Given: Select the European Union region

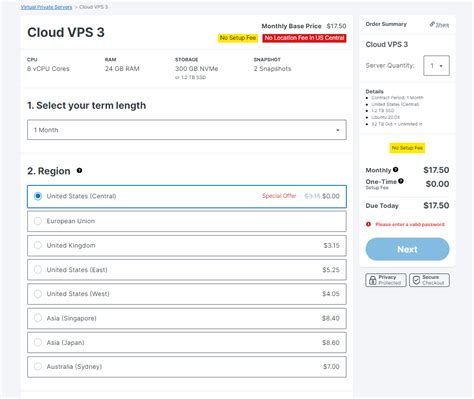Looking at the screenshot, I should (x=187, y=221).
